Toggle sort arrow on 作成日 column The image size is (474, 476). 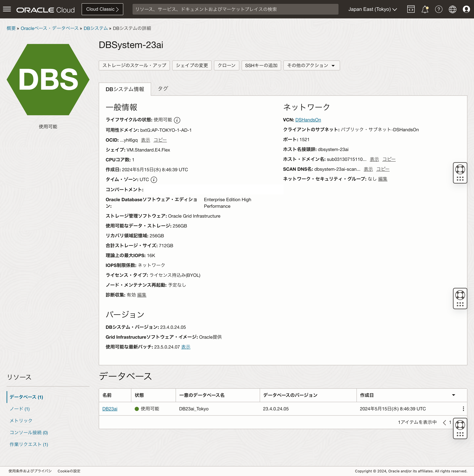coord(453,395)
